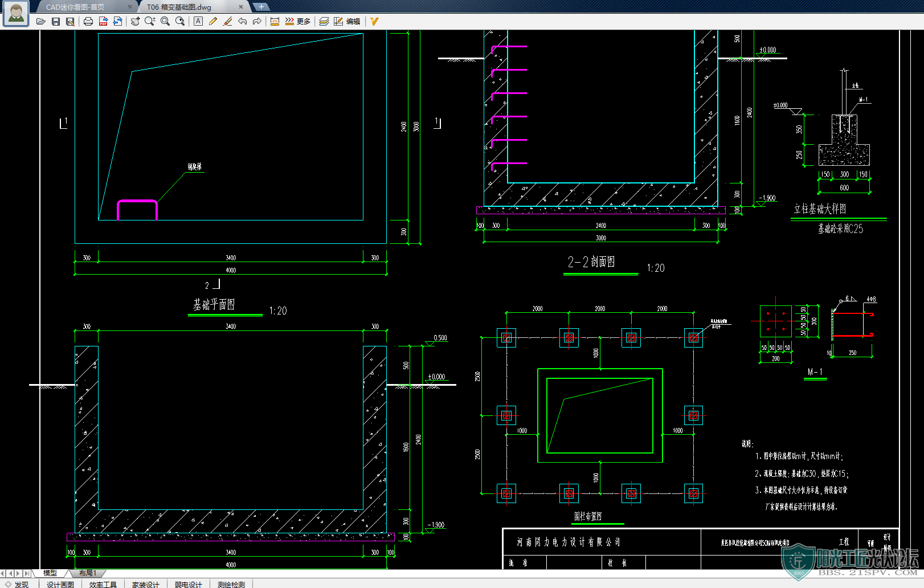
Task: Click the Export to PDF icon
Action: [x=103, y=22]
